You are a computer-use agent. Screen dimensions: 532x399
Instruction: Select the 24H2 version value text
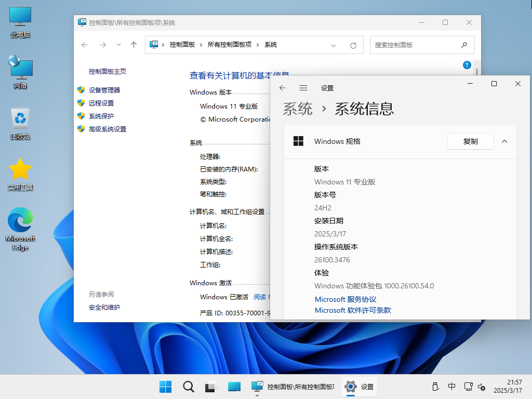[323, 208]
